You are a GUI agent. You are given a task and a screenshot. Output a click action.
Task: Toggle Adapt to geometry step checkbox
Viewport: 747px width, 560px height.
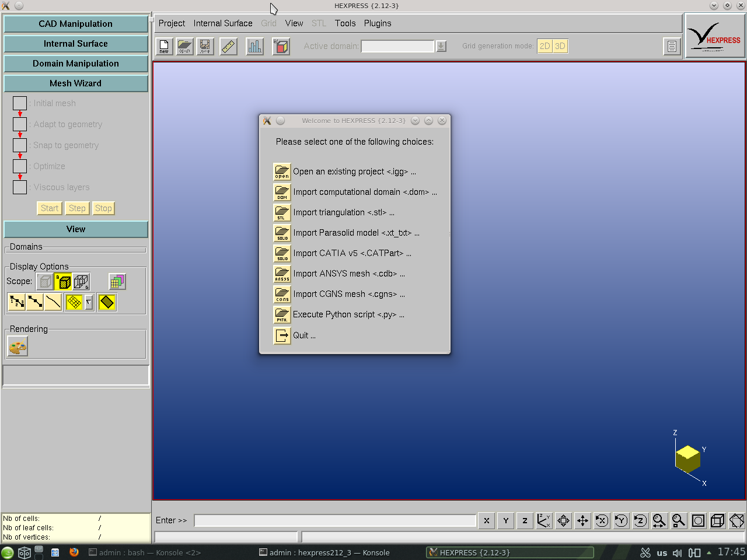(20, 125)
